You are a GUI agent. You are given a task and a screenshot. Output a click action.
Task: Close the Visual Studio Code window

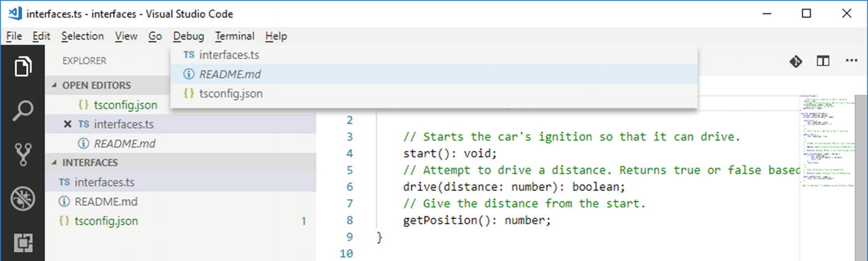point(847,13)
